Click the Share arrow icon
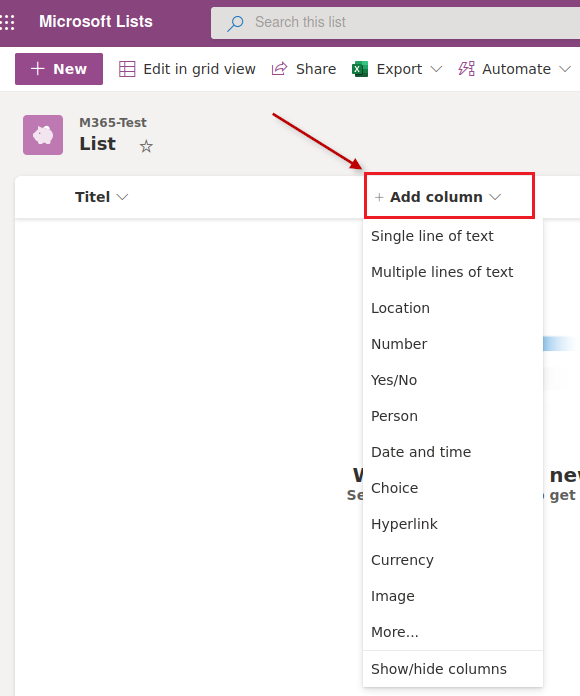 tap(280, 69)
